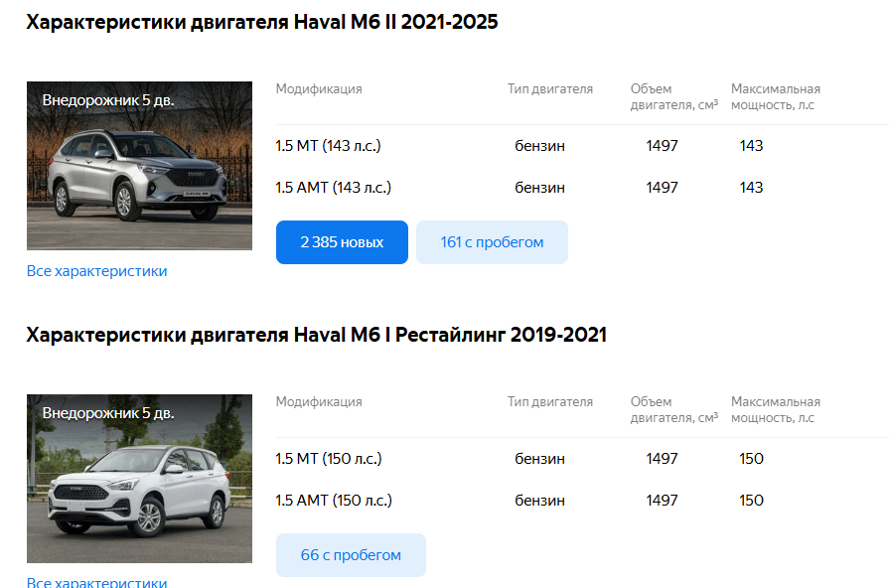Click "Объем двигателя, см³" header in the M6 II table
The width and height of the screenshot is (889, 588).
click(x=674, y=97)
